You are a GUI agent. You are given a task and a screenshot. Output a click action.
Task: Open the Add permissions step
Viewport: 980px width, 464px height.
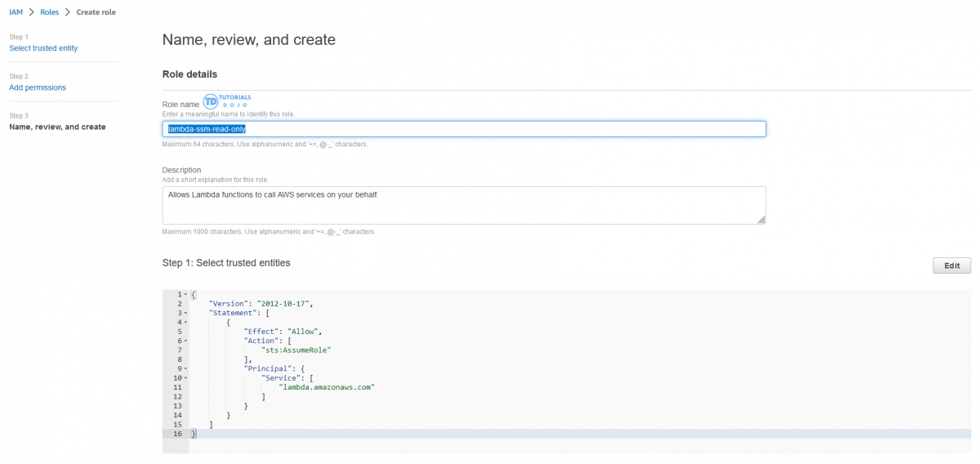point(38,87)
